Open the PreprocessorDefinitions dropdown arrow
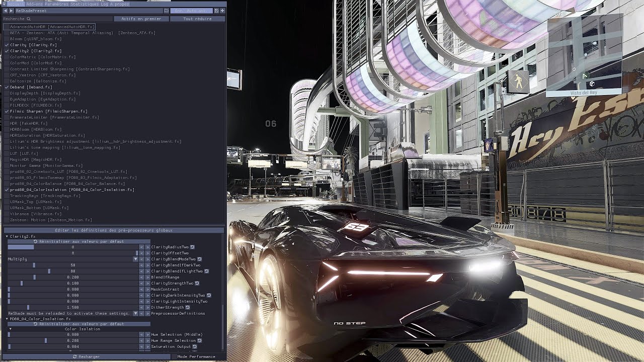Screen dimensions: 644x362 135,314
